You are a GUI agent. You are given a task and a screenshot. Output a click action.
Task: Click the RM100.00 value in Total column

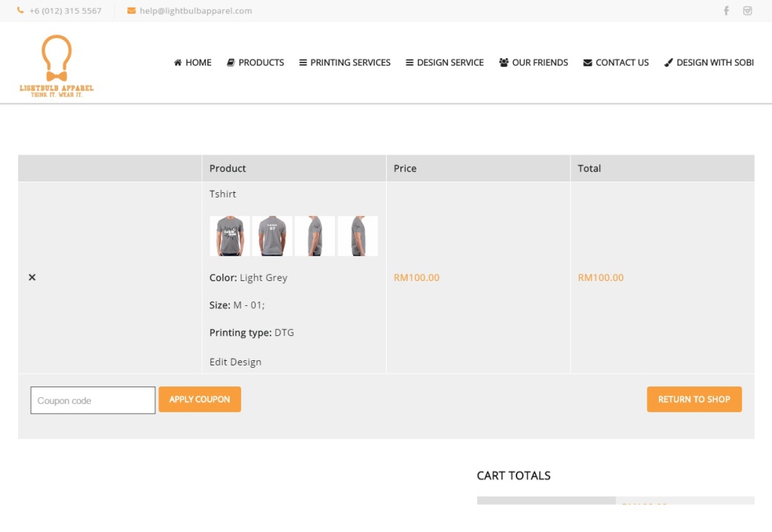[x=601, y=277]
